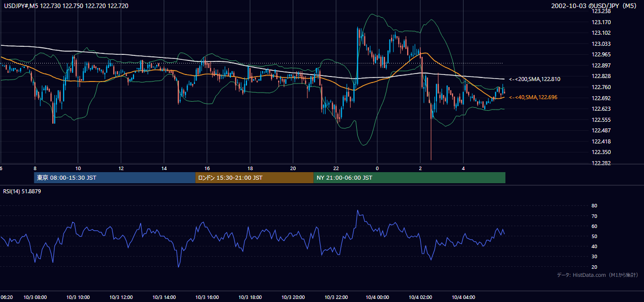The height and width of the screenshot is (302, 644).
Task: Click hour marker 14 under price chart
Action: [164, 168]
